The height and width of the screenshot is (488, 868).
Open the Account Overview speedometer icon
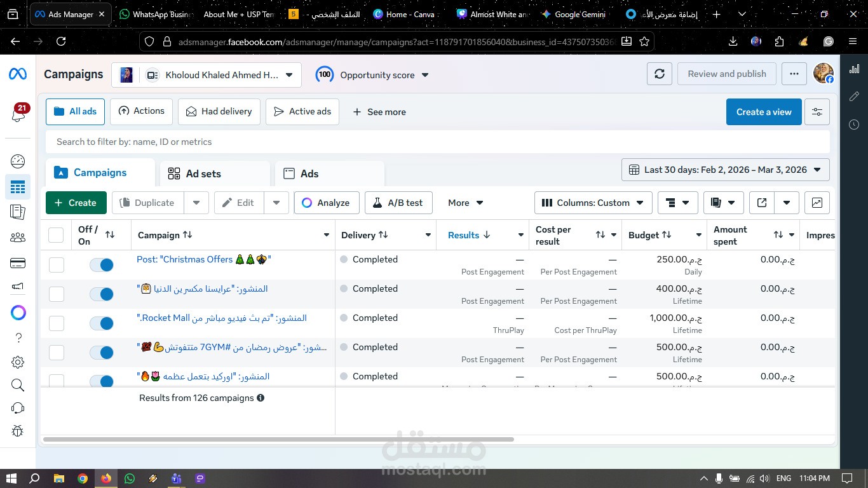coord(18,161)
